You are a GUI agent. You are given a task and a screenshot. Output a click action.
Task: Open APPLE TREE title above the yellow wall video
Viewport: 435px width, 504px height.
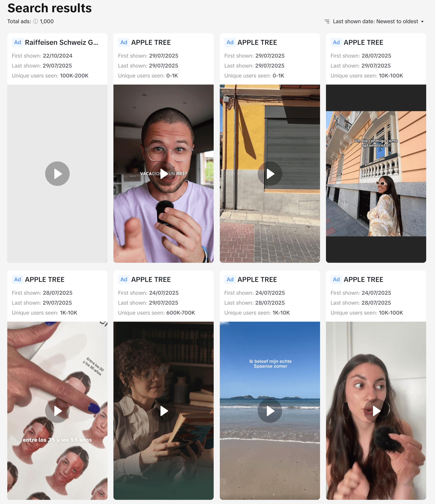tap(257, 42)
